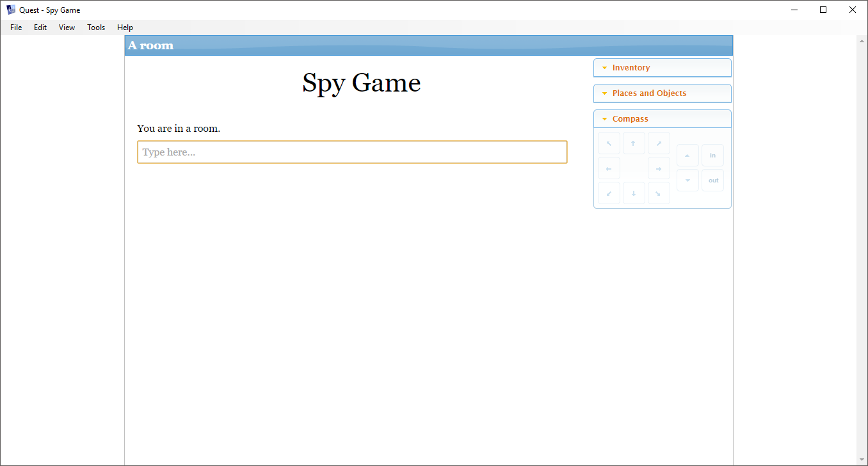Click the Quest app icon in title bar
Screen dimensions: 868x466
pyautogui.click(x=11, y=10)
